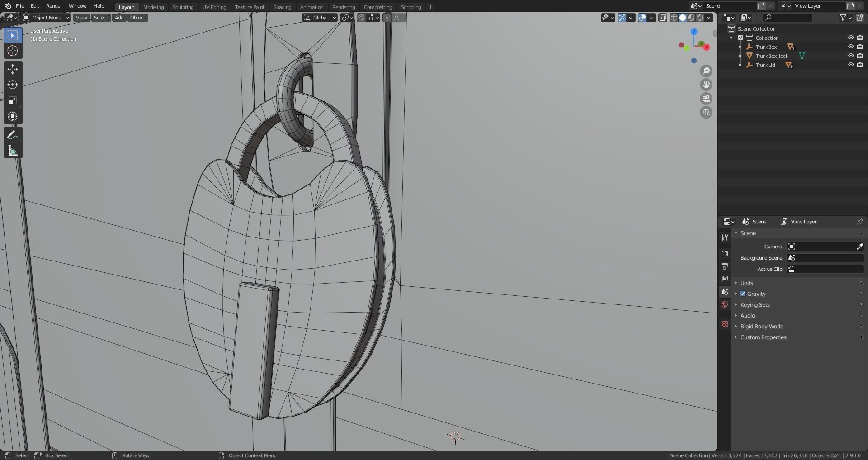This screenshot has width=868, height=460.
Task: Hide TrunkBox with its eye icon
Action: pyautogui.click(x=850, y=47)
